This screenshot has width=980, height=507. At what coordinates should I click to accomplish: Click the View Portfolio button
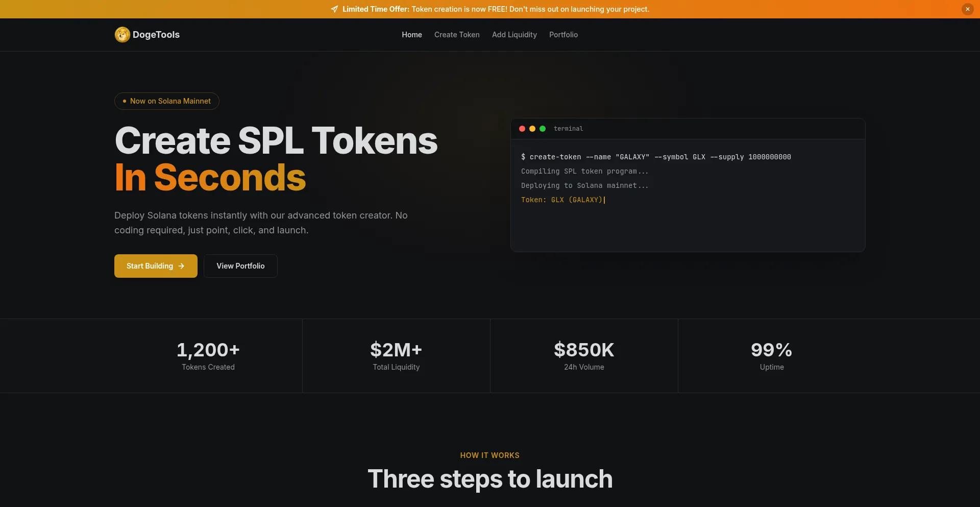pos(240,266)
